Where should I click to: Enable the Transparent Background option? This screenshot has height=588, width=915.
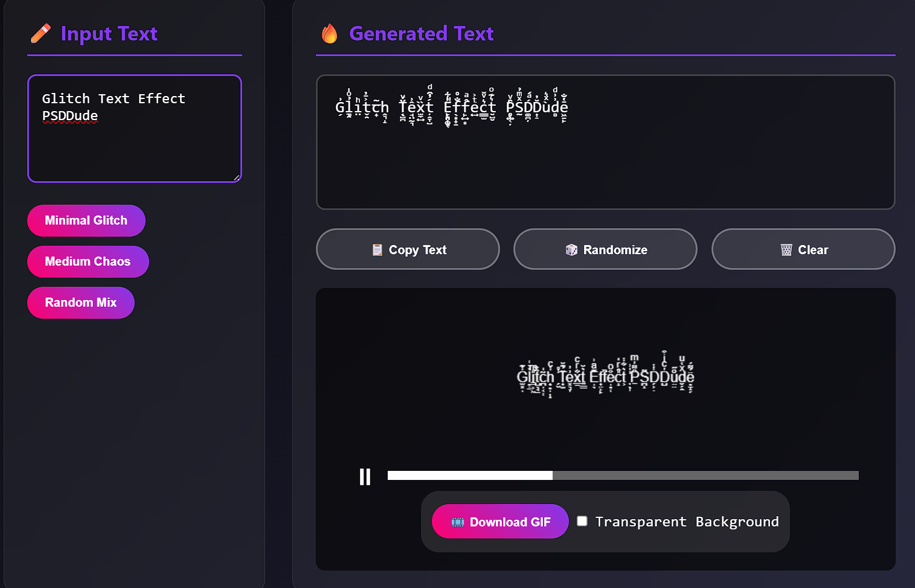tap(582, 520)
